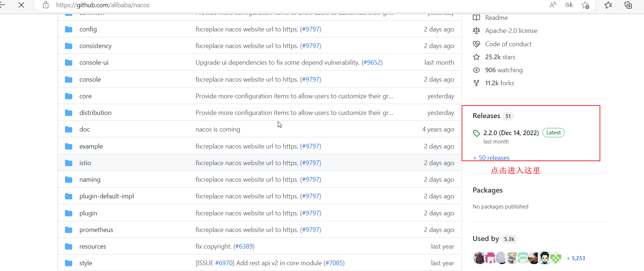
Task: Click the fork icon beside 11.2k forks
Action: (476, 83)
